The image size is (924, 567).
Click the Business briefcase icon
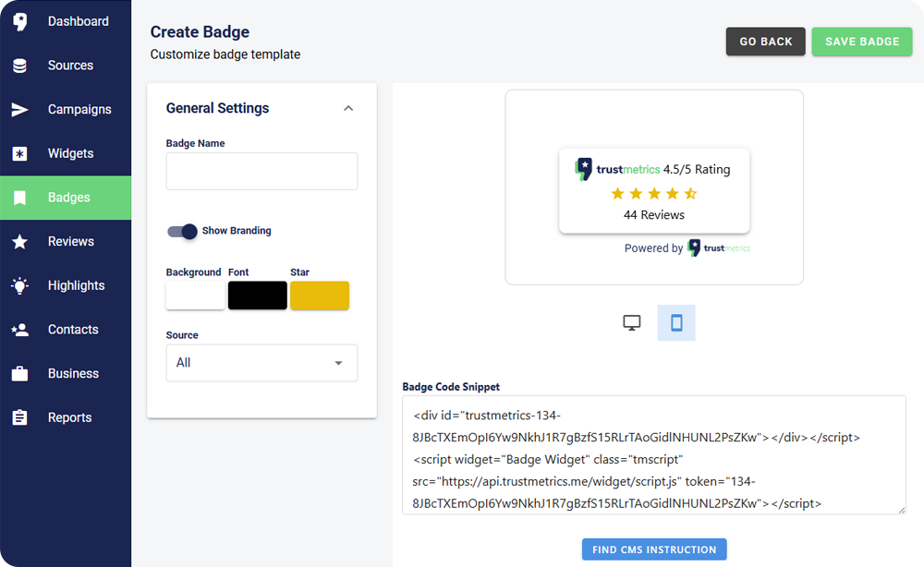click(19, 374)
